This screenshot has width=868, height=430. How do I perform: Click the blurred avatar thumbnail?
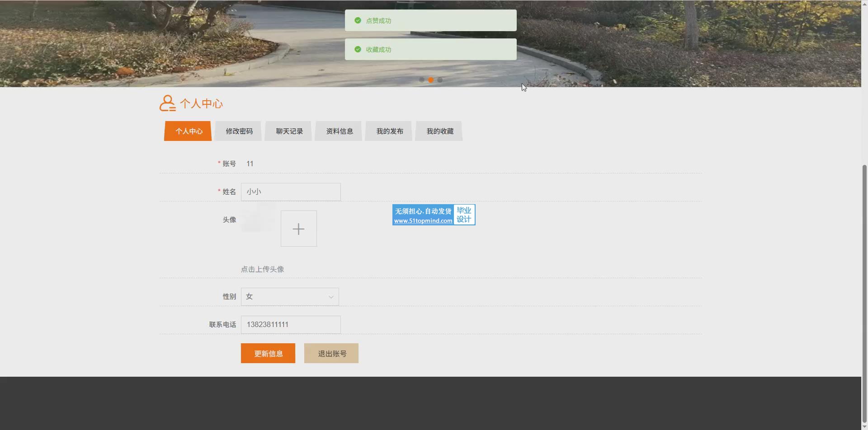(x=258, y=218)
